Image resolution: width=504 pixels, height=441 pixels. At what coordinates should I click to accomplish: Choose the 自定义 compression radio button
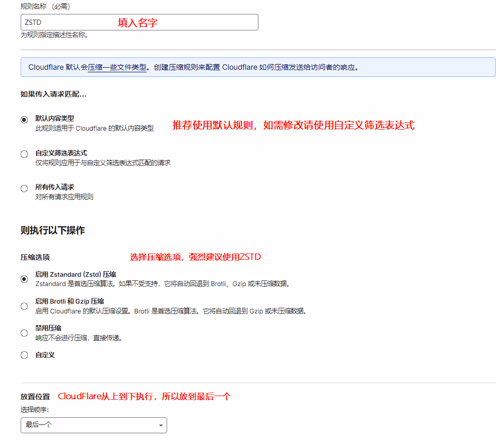[x=24, y=355]
